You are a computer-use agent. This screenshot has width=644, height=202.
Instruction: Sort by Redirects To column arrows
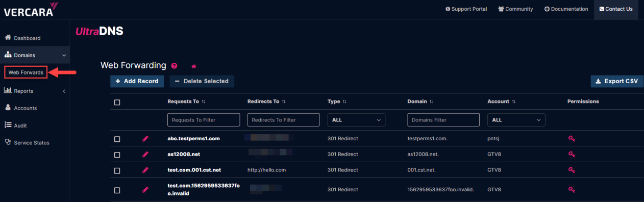(x=284, y=102)
